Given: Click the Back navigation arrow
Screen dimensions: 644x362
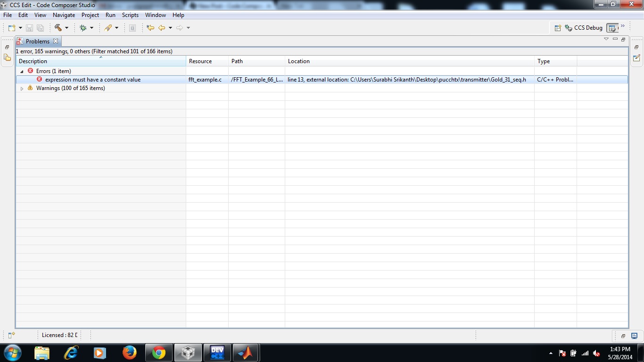Looking at the screenshot, I should [x=162, y=28].
